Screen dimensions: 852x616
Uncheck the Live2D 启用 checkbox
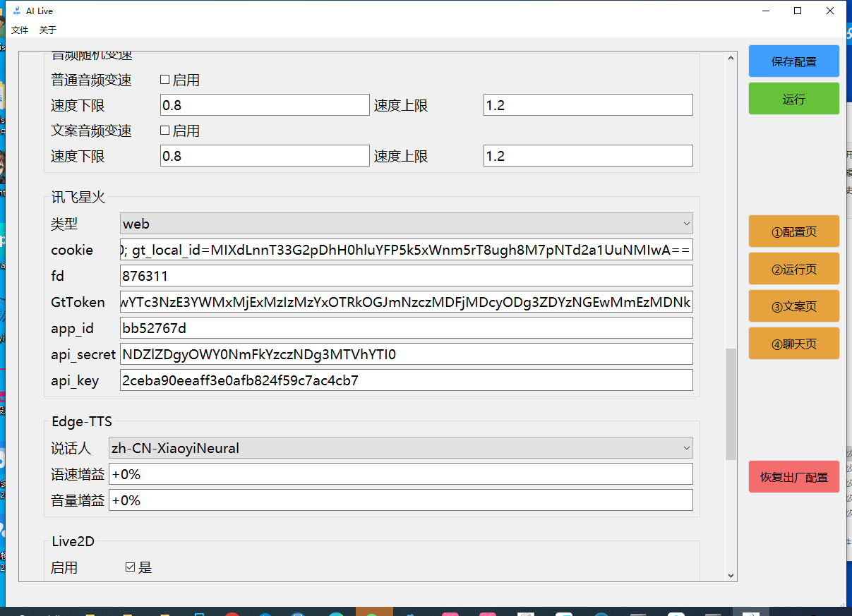pos(131,567)
